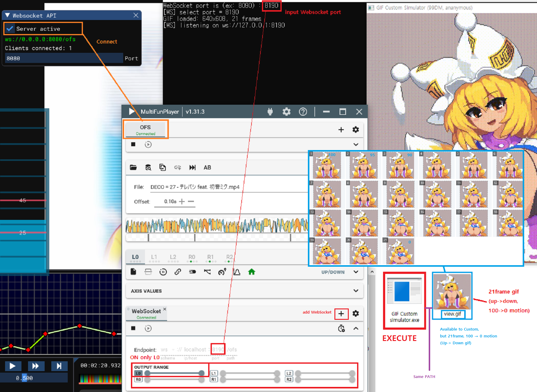Click the R2 output range slider
The image size is (537, 392).
pos(325,379)
